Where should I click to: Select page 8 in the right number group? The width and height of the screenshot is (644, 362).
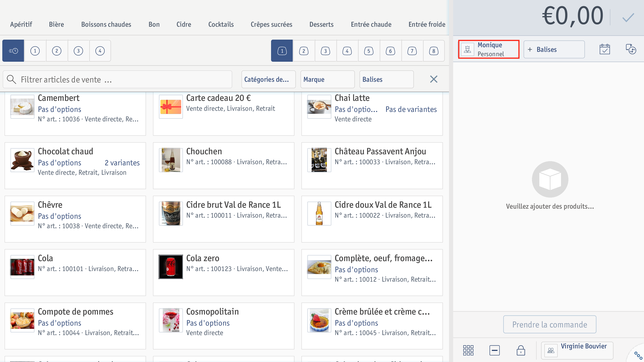pyautogui.click(x=434, y=51)
